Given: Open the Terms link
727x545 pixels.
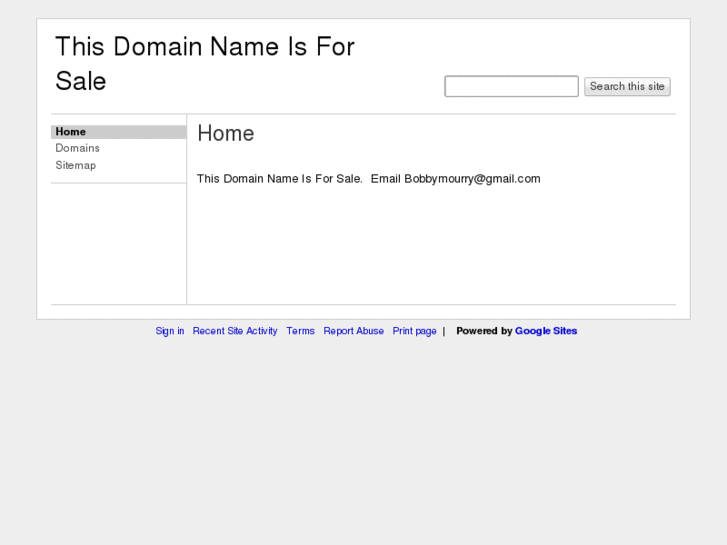Looking at the screenshot, I should (x=300, y=331).
